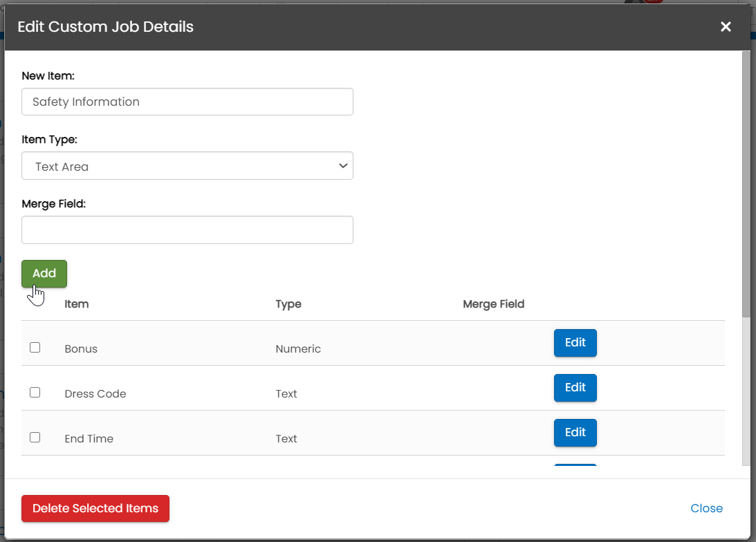The height and width of the screenshot is (542, 756).
Task: Edit the Dress Code item
Action: 575,388
